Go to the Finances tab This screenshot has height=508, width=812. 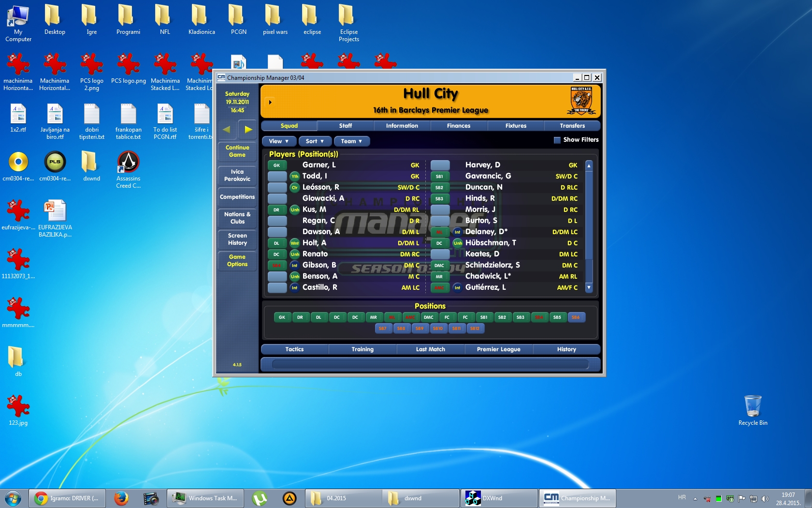[459, 126]
